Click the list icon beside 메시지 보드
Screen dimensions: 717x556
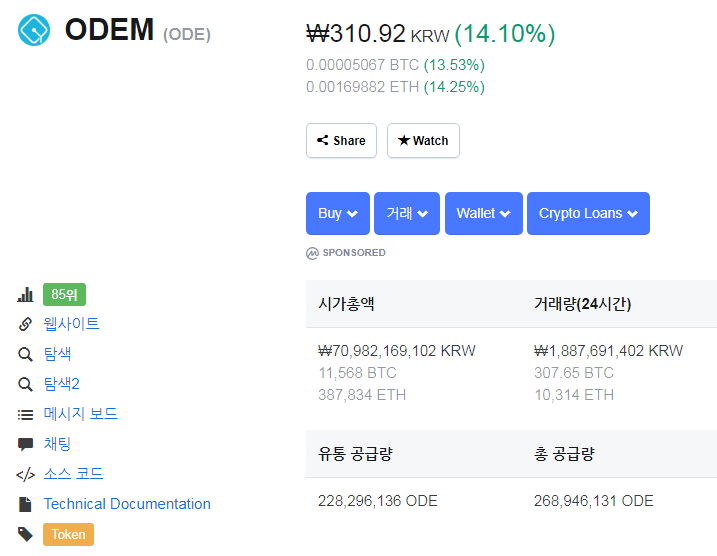[25, 414]
